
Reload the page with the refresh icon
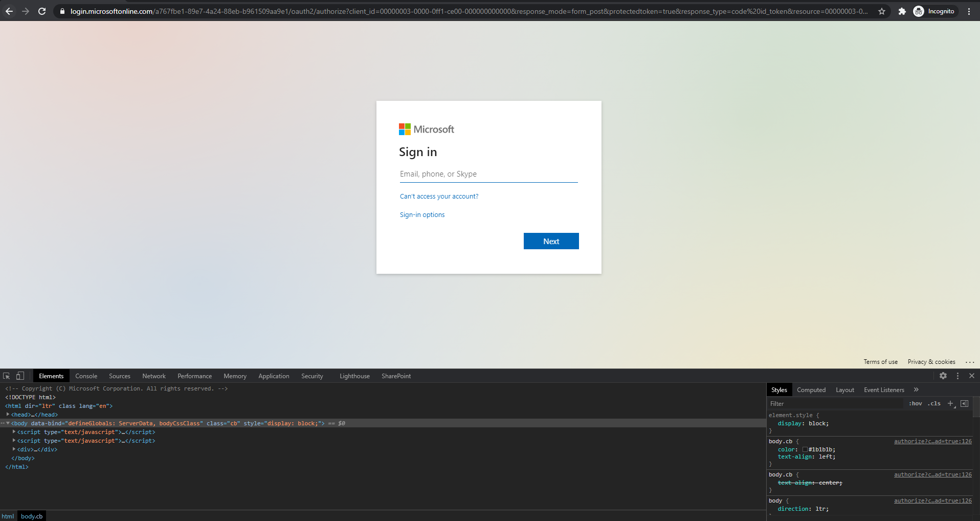pyautogui.click(x=42, y=11)
